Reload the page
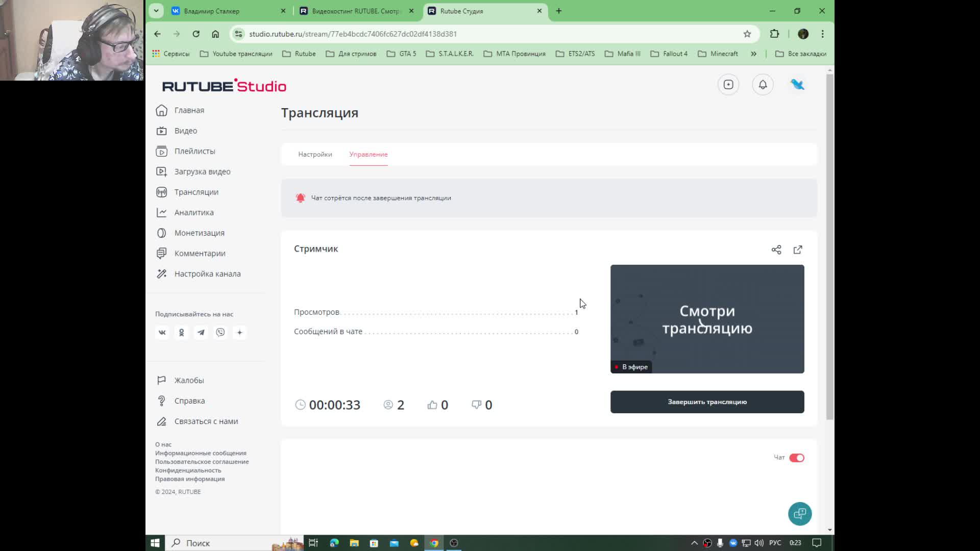The image size is (980, 551). point(196,34)
